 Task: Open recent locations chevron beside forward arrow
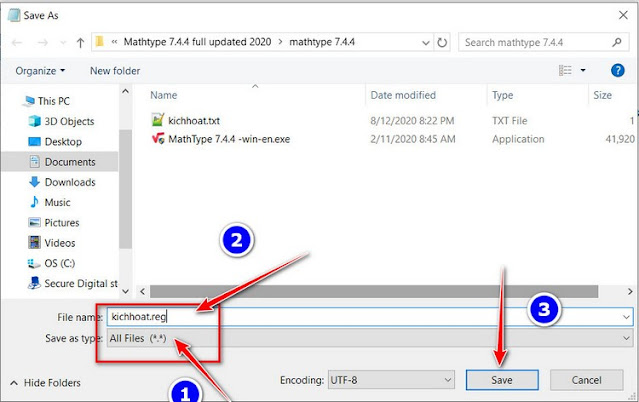click(x=63, y=42)
